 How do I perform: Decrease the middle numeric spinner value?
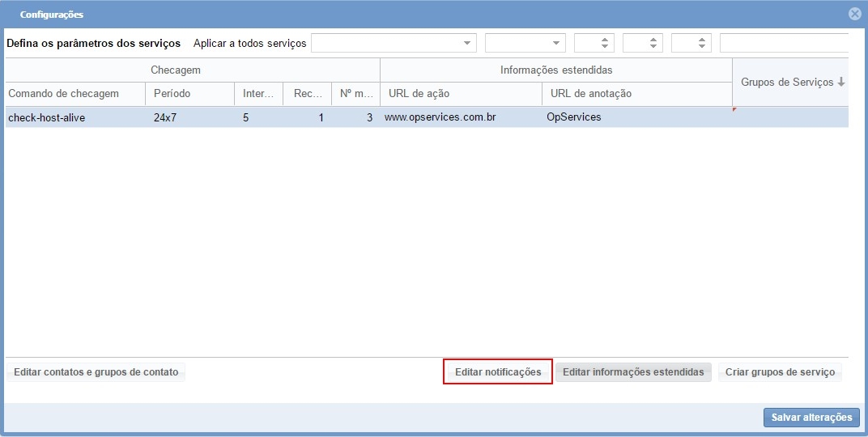[654, 47]
